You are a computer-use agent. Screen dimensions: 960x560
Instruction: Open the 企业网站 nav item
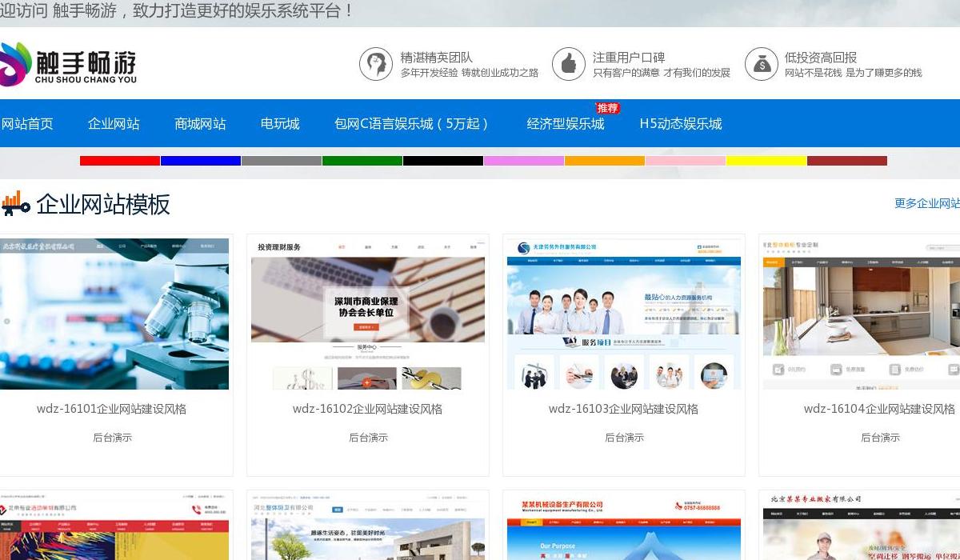114,124
